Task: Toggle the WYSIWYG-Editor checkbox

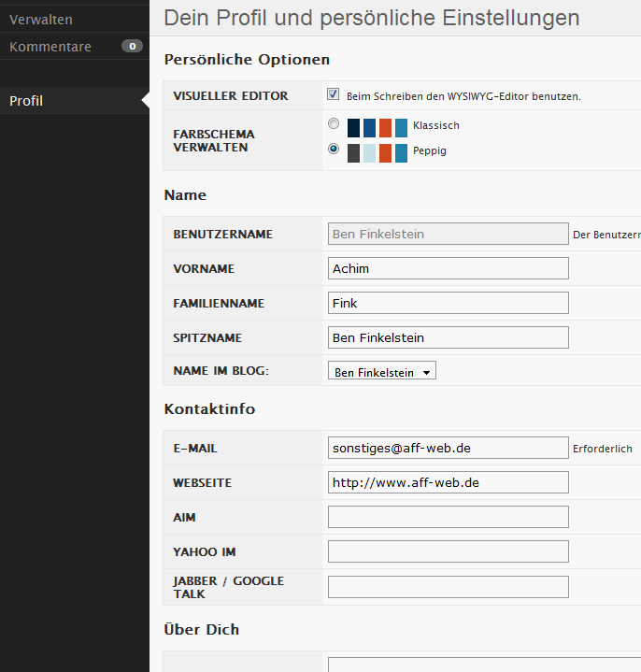Action: click(334, 95)
